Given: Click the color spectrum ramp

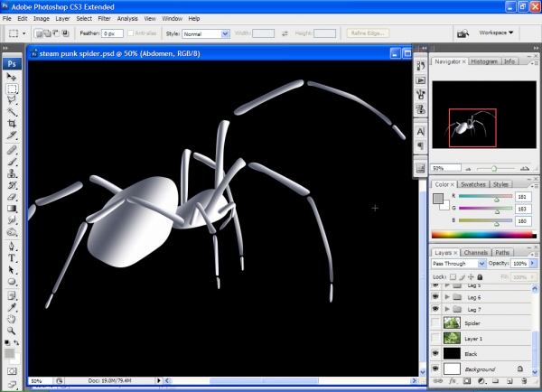Looking at the screenshot, I should [x=484, y=235].
